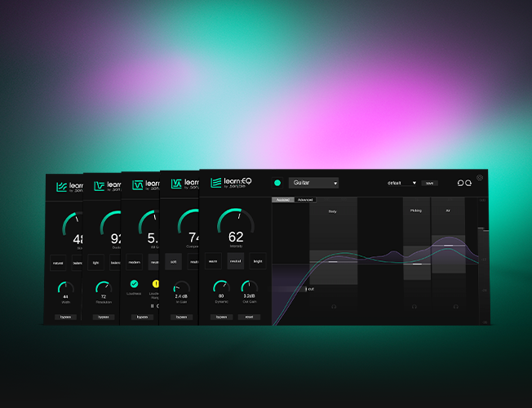532x408 pixels.
Task: Switch to the Assisted tab
Action: (283, 200)
